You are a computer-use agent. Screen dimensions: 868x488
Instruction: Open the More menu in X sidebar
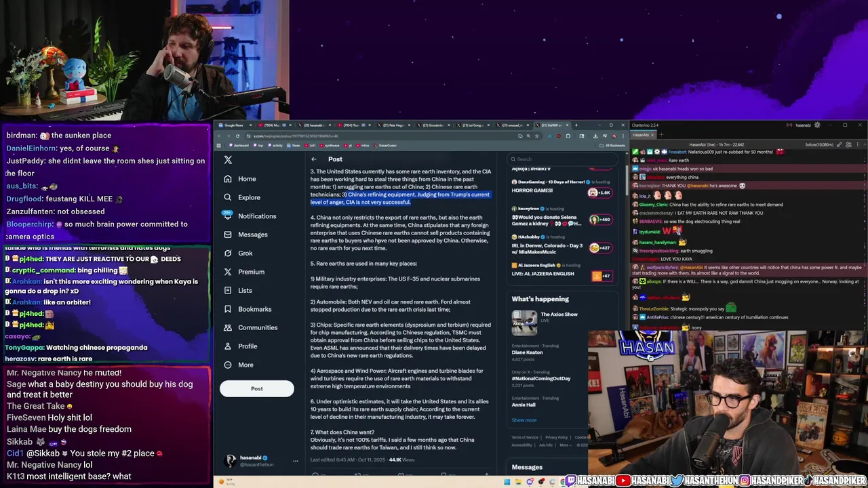239,365
